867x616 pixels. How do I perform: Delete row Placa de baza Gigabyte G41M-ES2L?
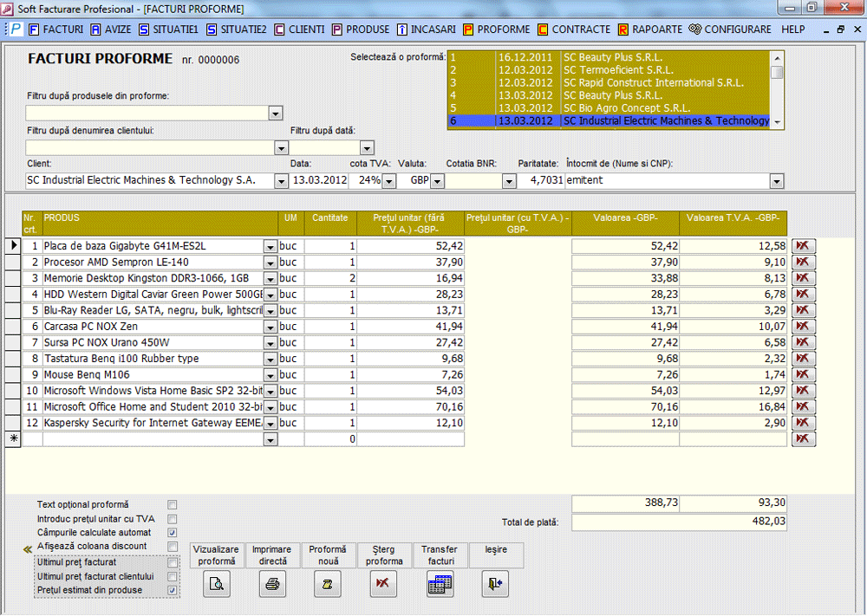pos(804,246)
